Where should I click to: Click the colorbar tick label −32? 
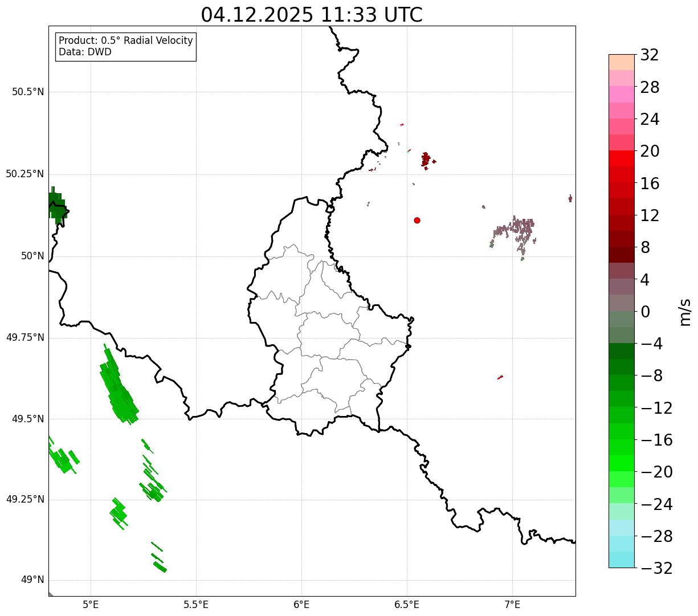[x=656, y=568]
